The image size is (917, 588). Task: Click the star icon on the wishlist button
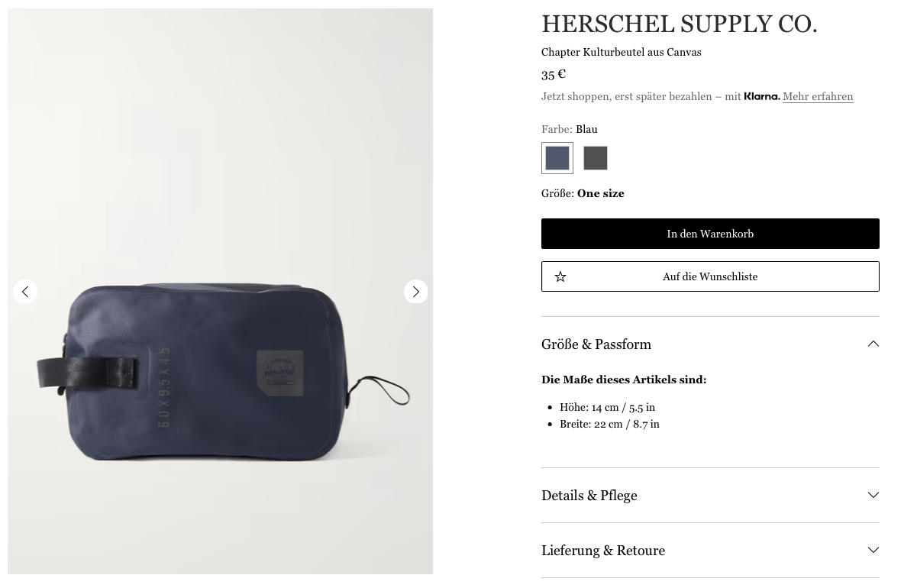click(560, 276)
